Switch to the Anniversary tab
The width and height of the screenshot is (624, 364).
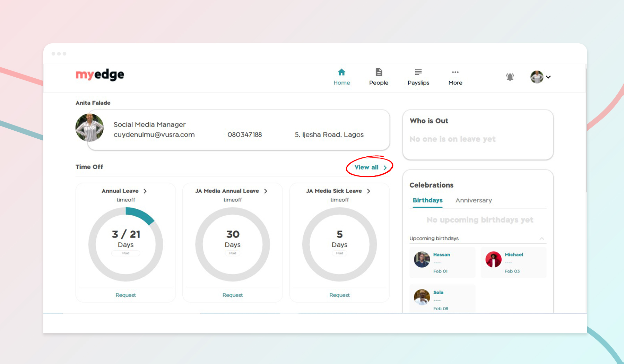click(x=474, y=200)
